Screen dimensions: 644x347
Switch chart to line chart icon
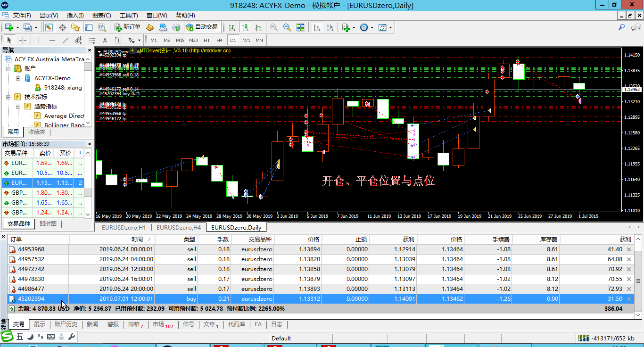tap(258, 27)
